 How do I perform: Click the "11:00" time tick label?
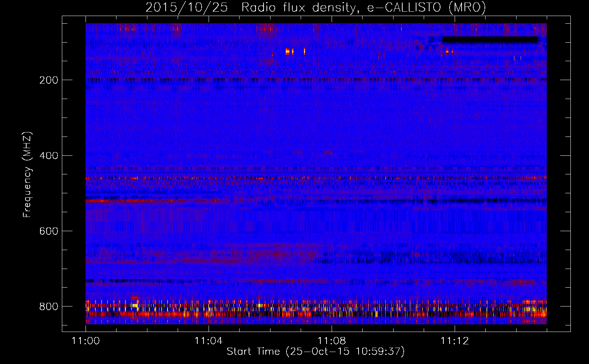point(86,341)
